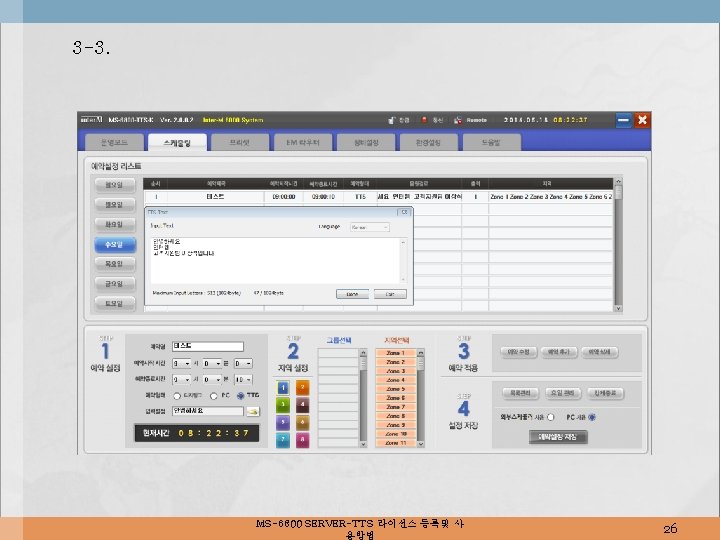The height and width of the screenshot is (540, 720).
Task: Open the start time minute dropdown
Action: coord(212,364)
